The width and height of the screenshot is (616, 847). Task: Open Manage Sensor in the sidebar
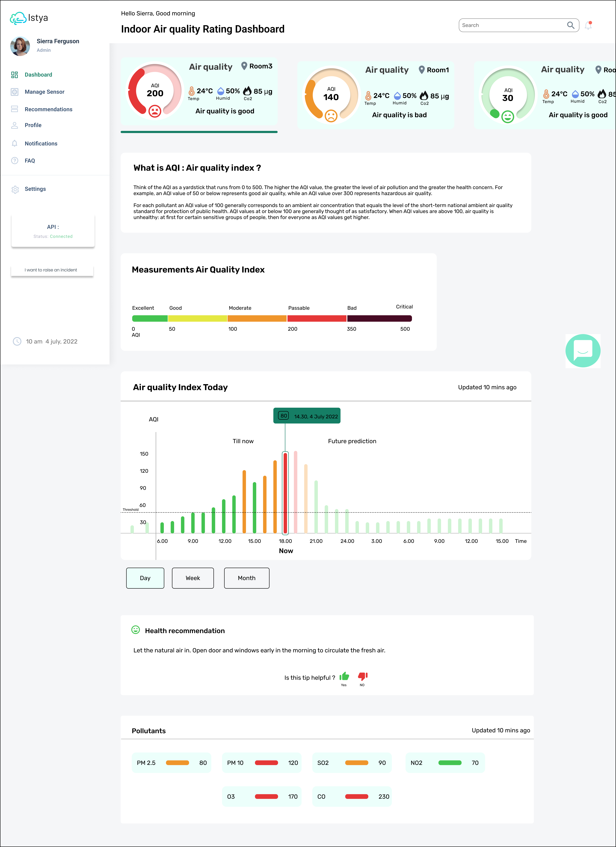tap(44, 92)
